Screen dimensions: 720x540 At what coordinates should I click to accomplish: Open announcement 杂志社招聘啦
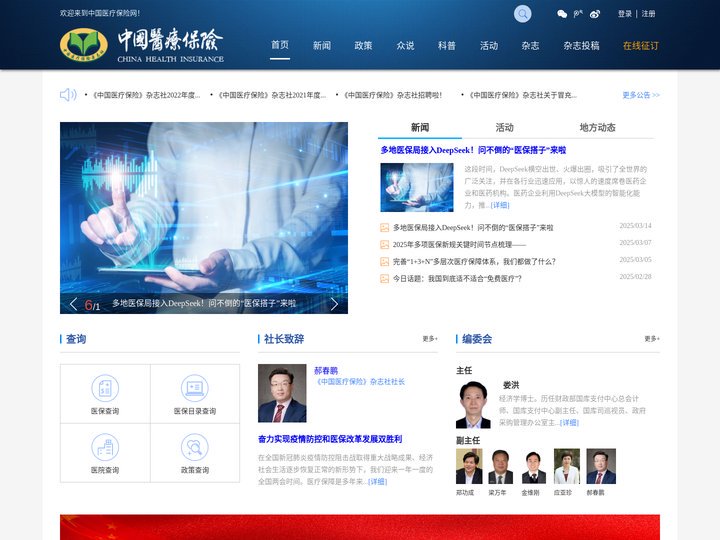393,96
